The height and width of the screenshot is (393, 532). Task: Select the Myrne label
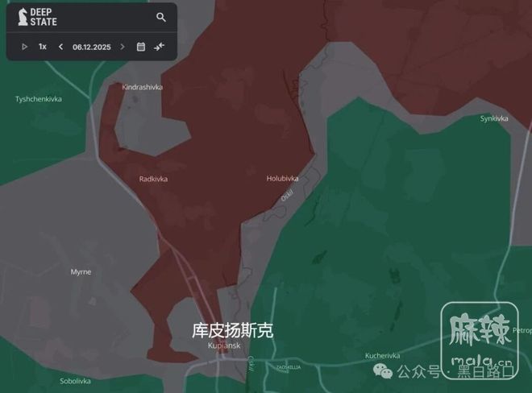[81, 272]
